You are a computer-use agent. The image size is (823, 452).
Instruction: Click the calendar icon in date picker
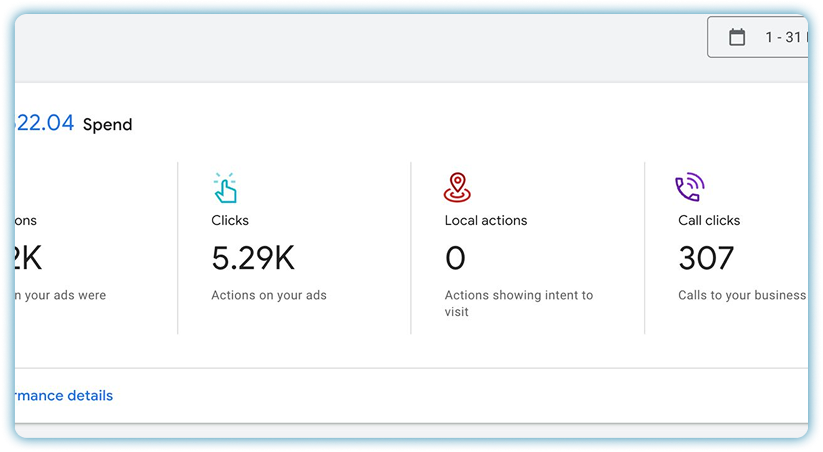tap(737, 38)
